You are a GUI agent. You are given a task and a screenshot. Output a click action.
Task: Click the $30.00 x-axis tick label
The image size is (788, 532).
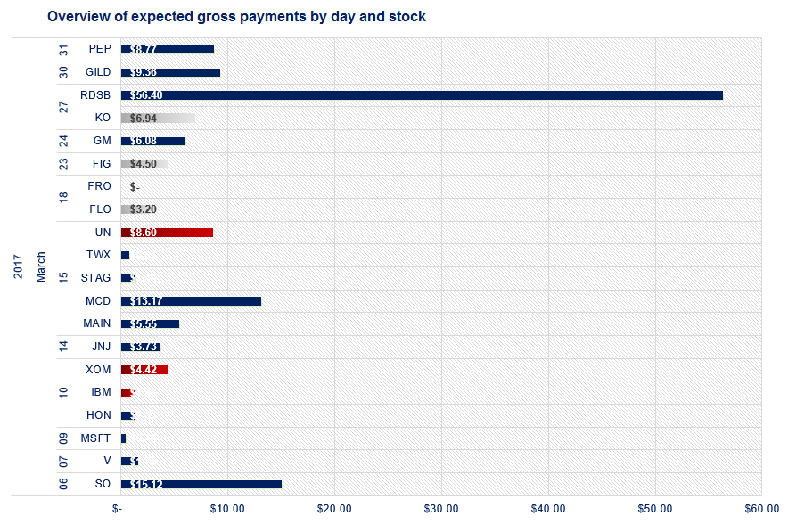click(441, 509)
